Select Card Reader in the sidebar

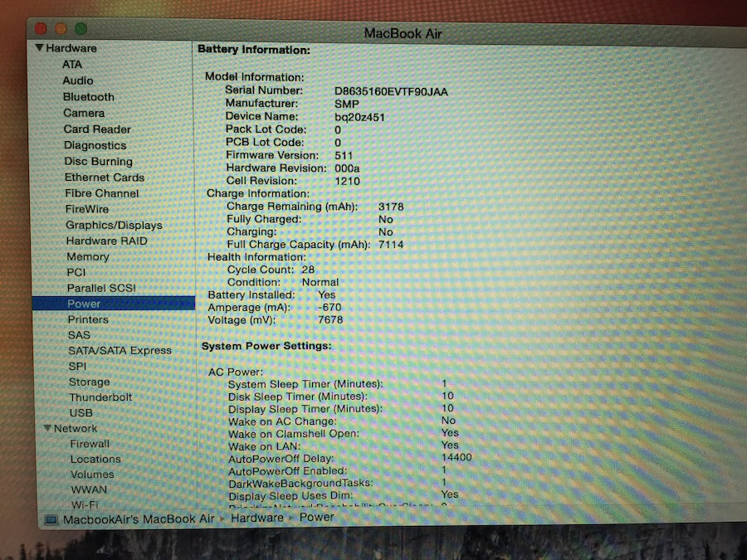[x=97, y=129]
